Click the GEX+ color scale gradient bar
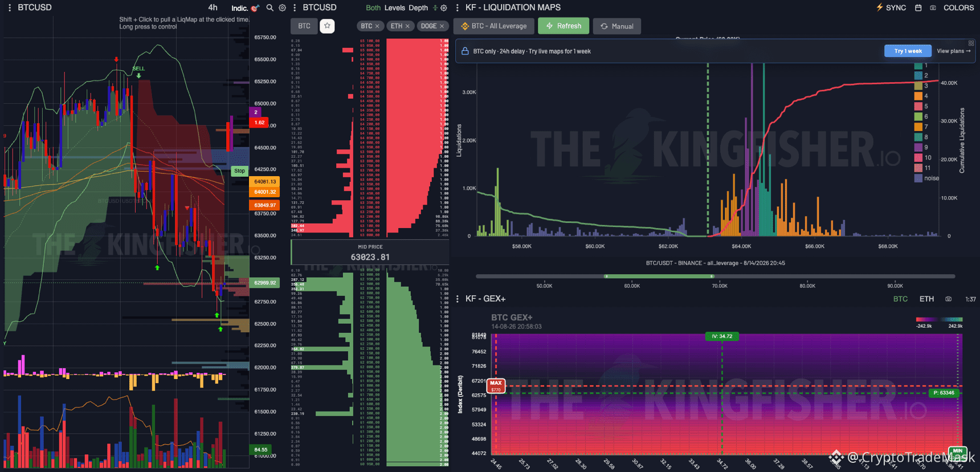The image size is (980, 472). pyautogui.click(x=939, y=319)
